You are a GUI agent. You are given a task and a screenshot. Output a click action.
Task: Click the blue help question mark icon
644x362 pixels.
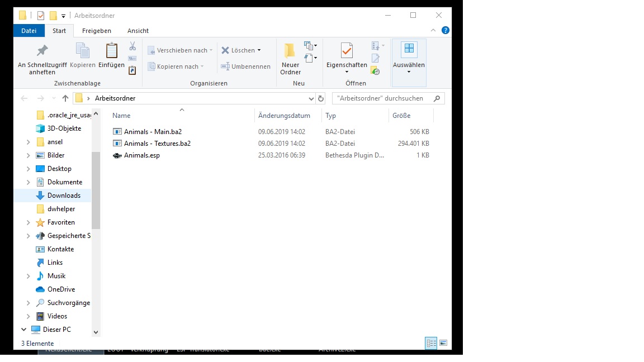click(446, 30)
